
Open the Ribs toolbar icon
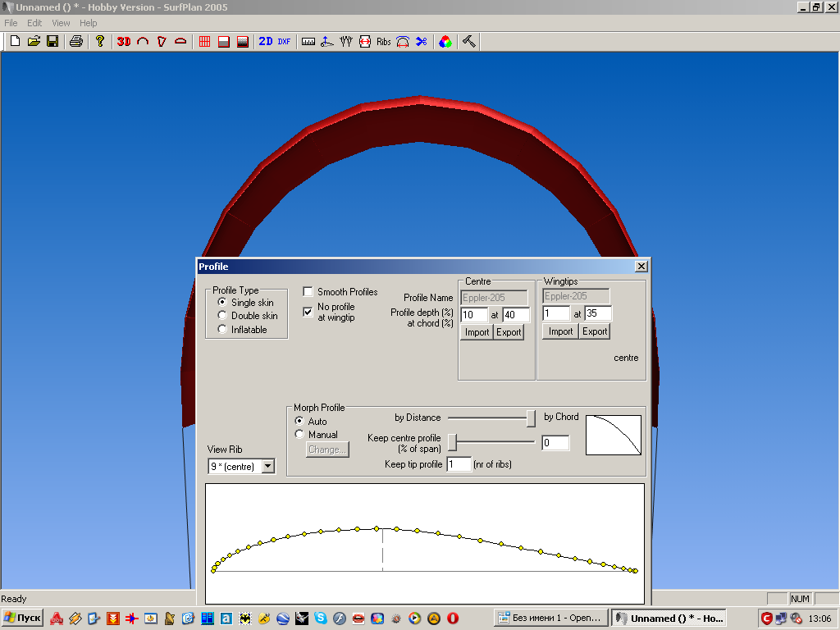(384, 41)
